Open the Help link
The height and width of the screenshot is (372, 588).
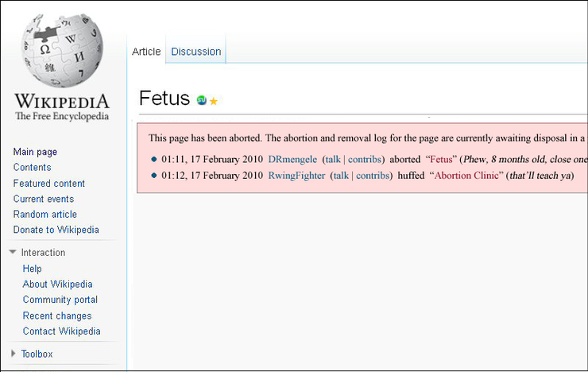pyautogui.click(x=33, y=269)
